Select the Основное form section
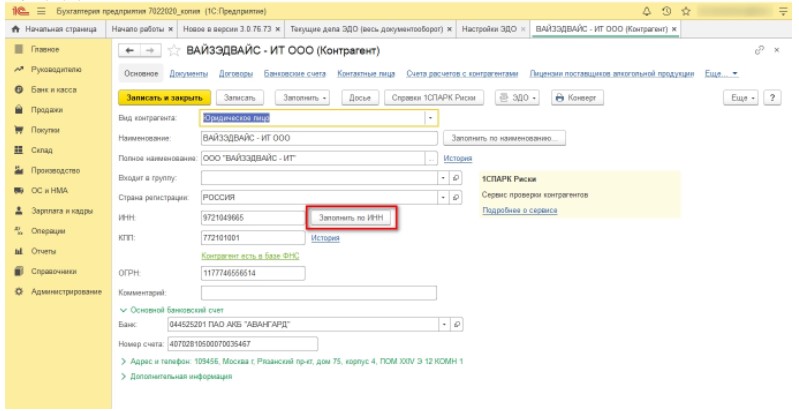 (141, 74)
